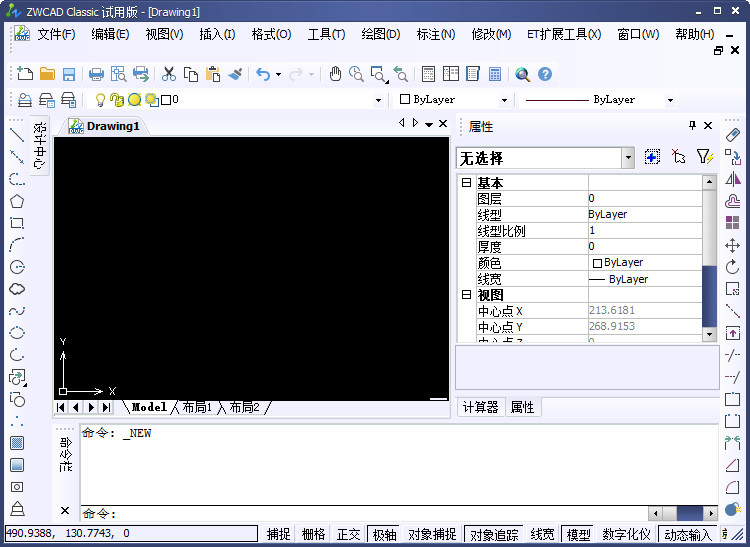Click the command line horizontal scrollbar thumb

(689, 514)
